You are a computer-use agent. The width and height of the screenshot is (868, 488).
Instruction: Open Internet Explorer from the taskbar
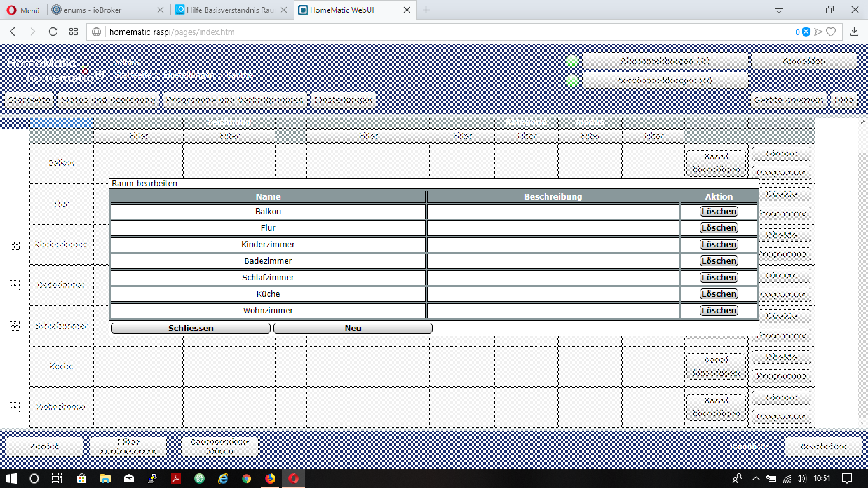pos(223,478)
